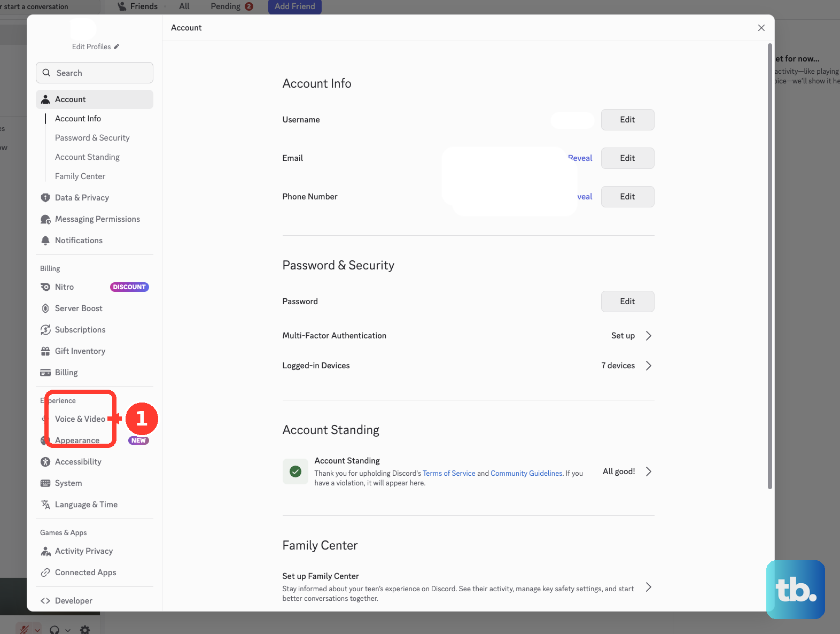Click the Developer code brackets icon
Image resolution: width=840 pixels, height=634 pixels.
click(45, 601)
